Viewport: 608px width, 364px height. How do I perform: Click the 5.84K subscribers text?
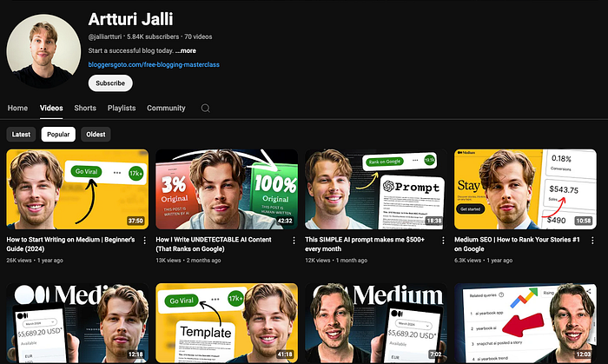[153, 36]
